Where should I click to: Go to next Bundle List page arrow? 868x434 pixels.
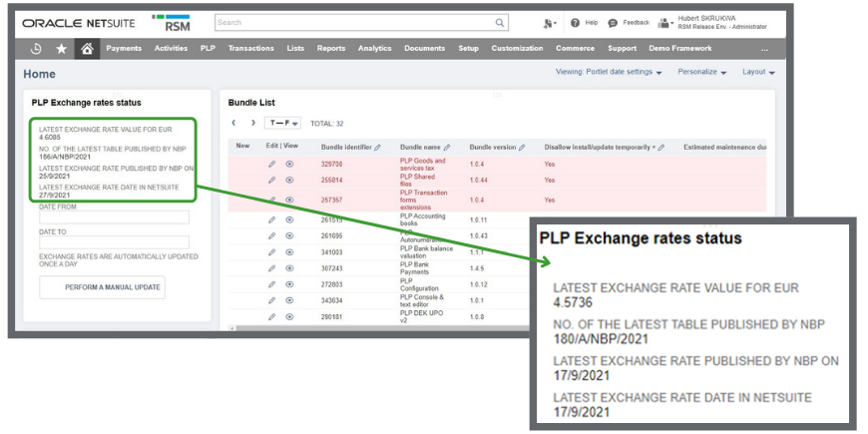click(x=253, y=123)
